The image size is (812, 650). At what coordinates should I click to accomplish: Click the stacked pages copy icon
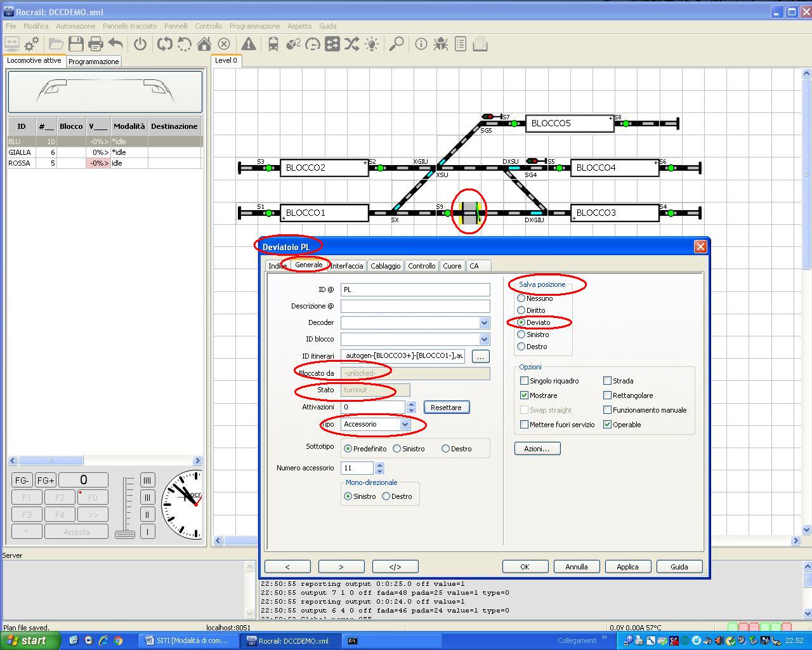[x=480, y=44]
